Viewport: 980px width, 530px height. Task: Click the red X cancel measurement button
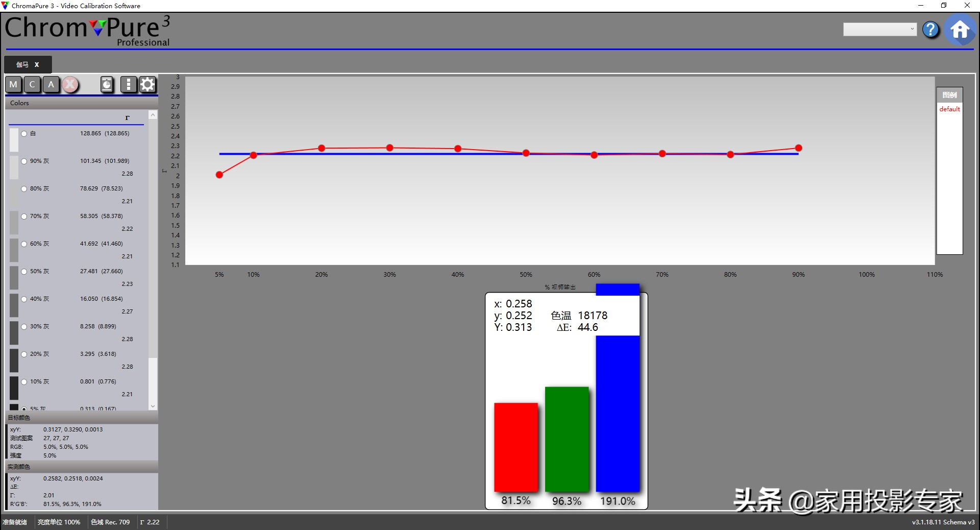(x=70, y=85)
